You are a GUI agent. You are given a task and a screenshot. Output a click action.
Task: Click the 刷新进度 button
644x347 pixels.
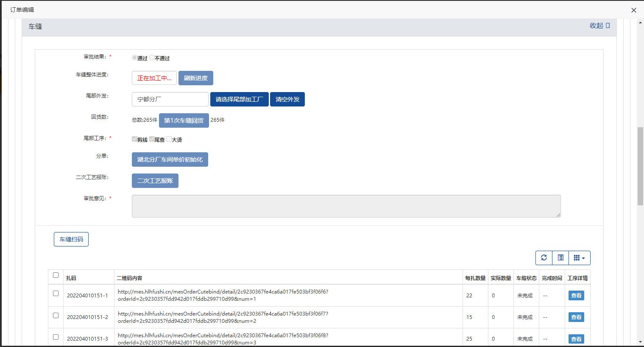point(195,78)
